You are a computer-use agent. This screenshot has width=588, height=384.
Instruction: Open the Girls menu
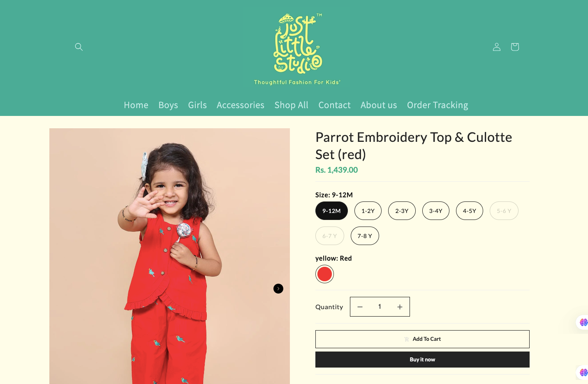coord(197,105)
